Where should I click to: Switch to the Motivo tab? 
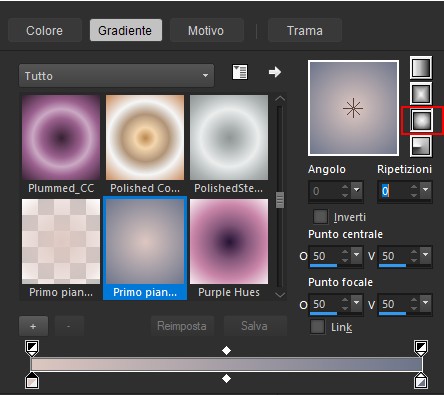click(206, 30)
